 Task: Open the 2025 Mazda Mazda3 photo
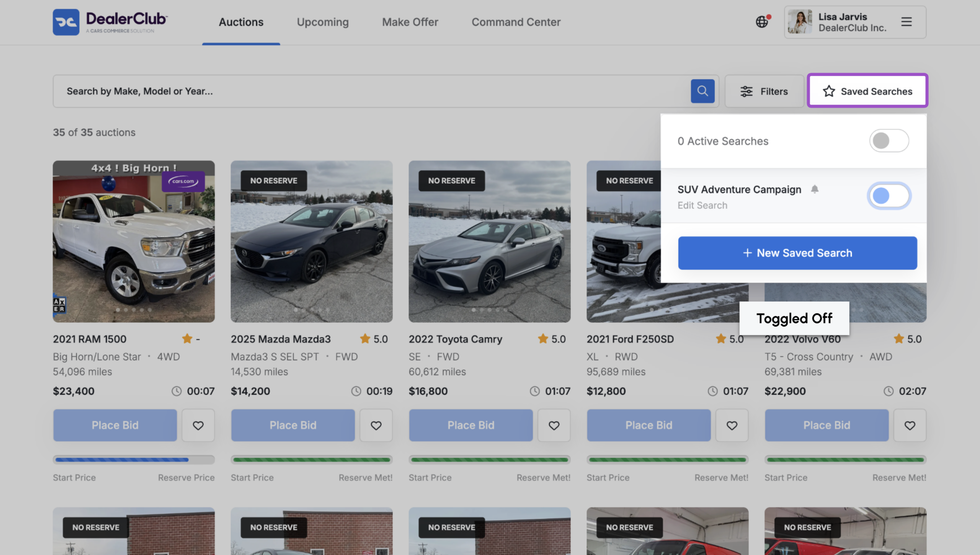tap(312, 242)
